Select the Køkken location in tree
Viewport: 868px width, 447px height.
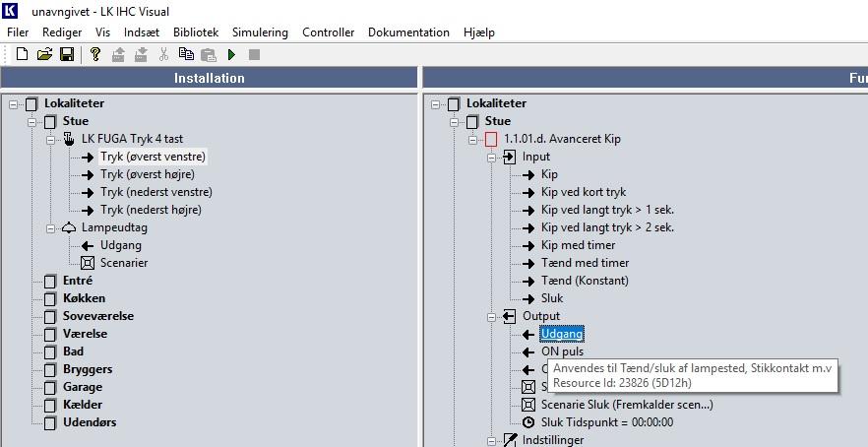pyautogui.click(x=84, y=298)
